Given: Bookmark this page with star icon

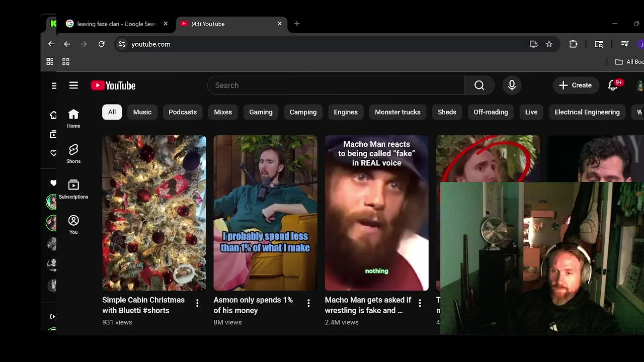Looking at the screenshot, I should pos(549,44).
